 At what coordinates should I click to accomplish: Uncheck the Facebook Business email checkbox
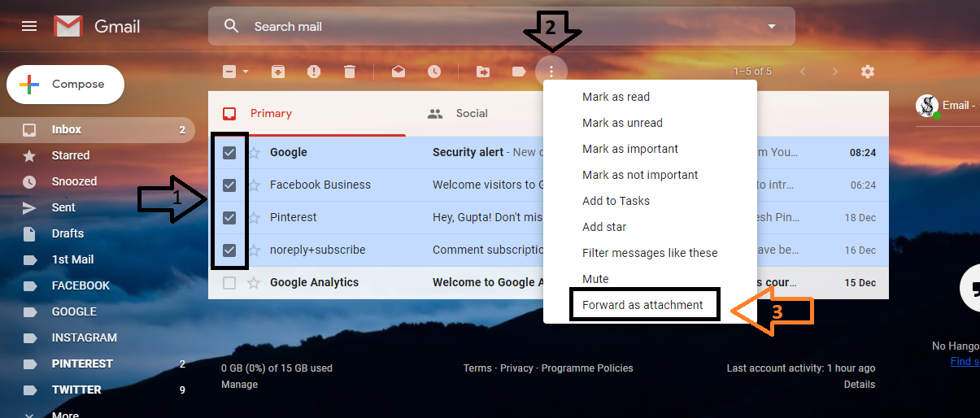(x=229, y=185)
